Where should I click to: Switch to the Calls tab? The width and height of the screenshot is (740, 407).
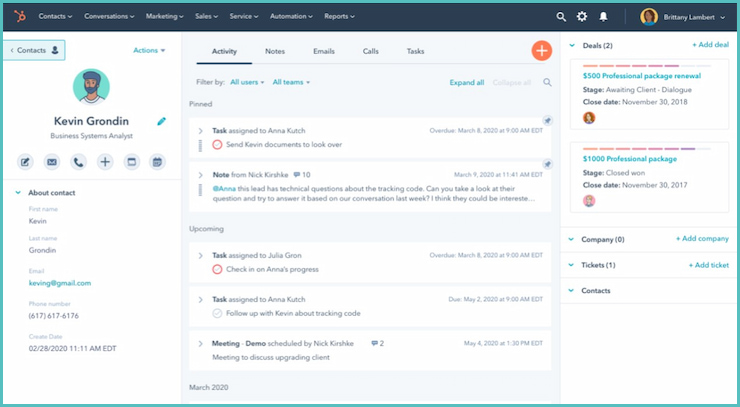click(x=370, y=51)
